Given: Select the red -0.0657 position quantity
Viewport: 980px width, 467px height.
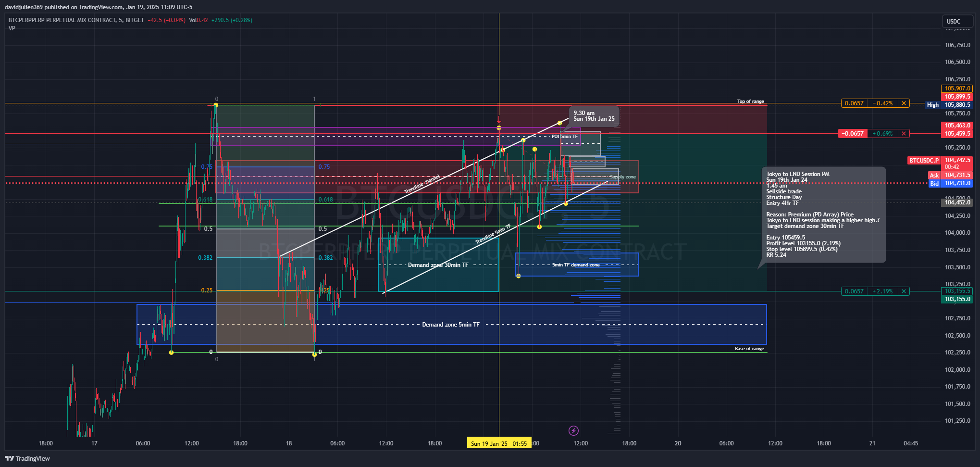Looking at the screenshot, I should pyautogui.click(x=853, y=134).
